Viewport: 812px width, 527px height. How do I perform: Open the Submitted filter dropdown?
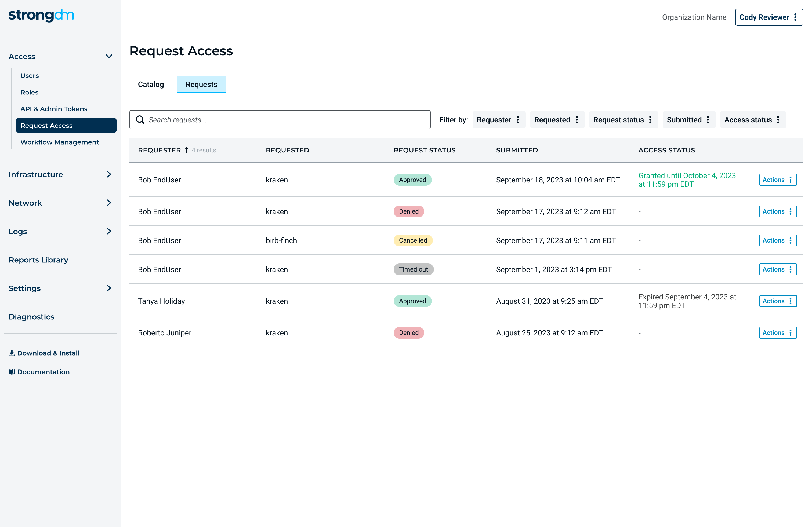coord(689,120)
